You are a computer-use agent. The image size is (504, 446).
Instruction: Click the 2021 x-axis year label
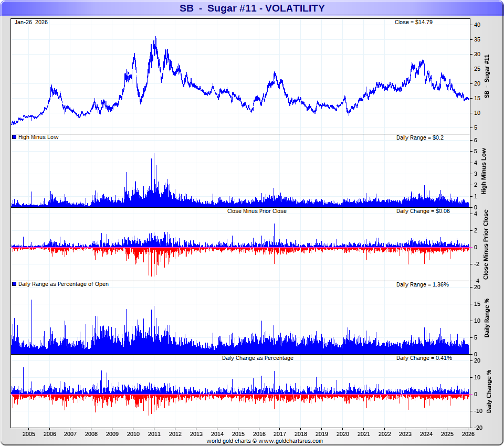363,434
